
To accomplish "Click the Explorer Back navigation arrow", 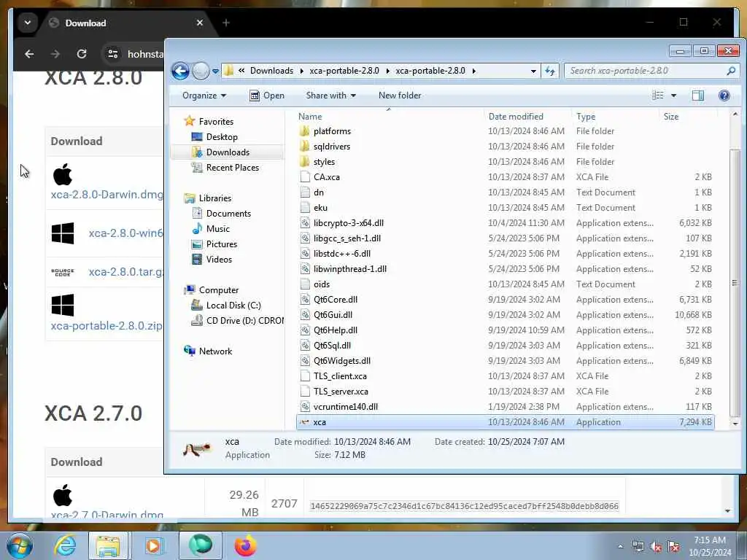I will click(181, 71).
